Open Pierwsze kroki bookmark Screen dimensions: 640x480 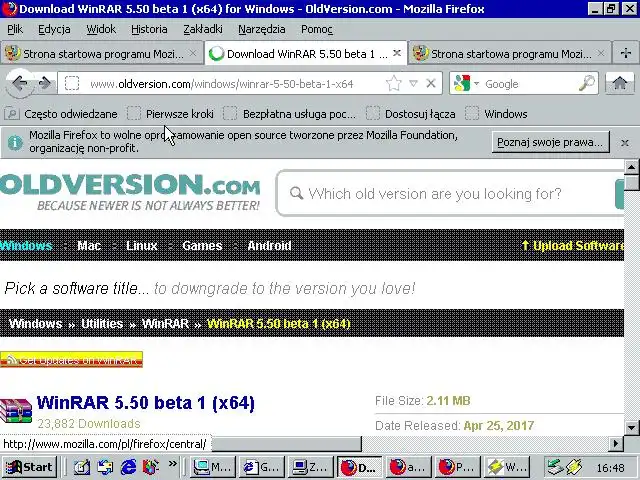(170, 114)
